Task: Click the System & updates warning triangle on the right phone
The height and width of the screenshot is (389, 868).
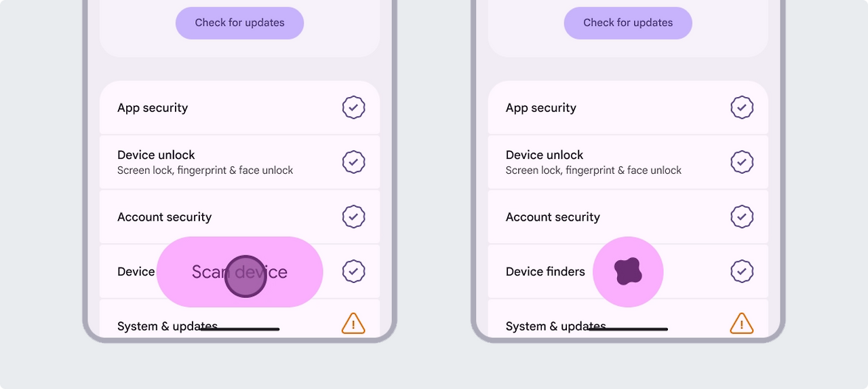Action: click(x=742, y=324)
